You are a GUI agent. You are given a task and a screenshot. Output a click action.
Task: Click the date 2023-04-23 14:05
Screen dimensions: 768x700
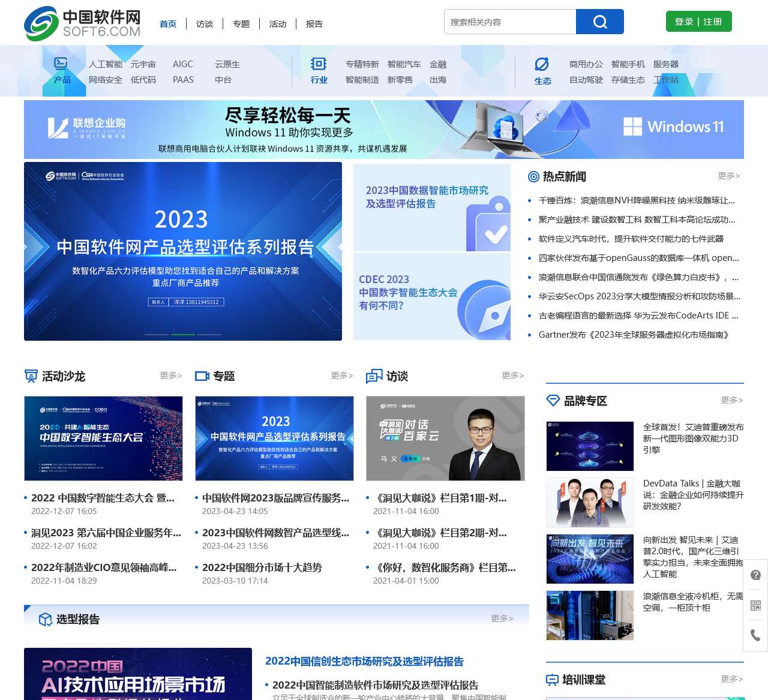coord(235,511)
